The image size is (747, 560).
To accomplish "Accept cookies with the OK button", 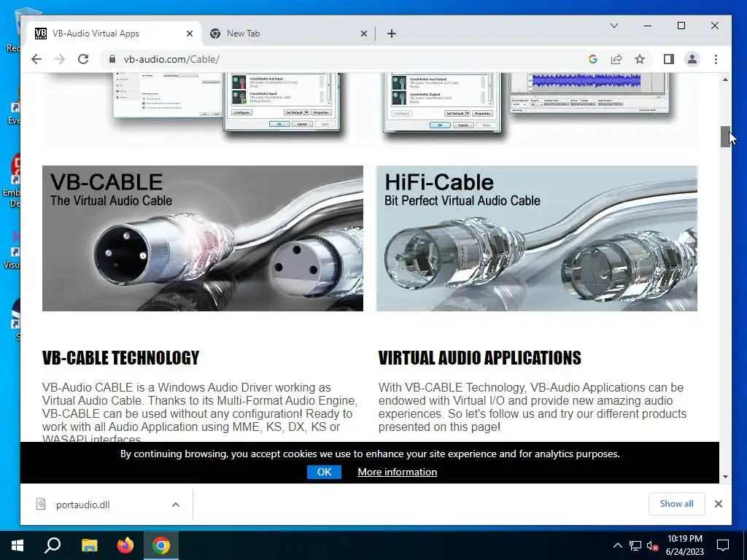I will pos(324,472).
